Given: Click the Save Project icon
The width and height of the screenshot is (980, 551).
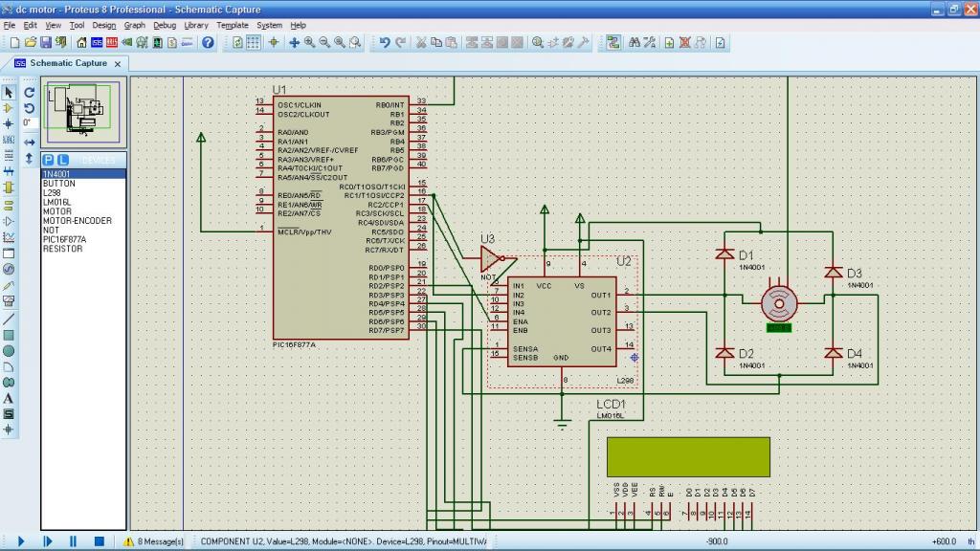Looking at the screenshot, I should click(46, 43).
